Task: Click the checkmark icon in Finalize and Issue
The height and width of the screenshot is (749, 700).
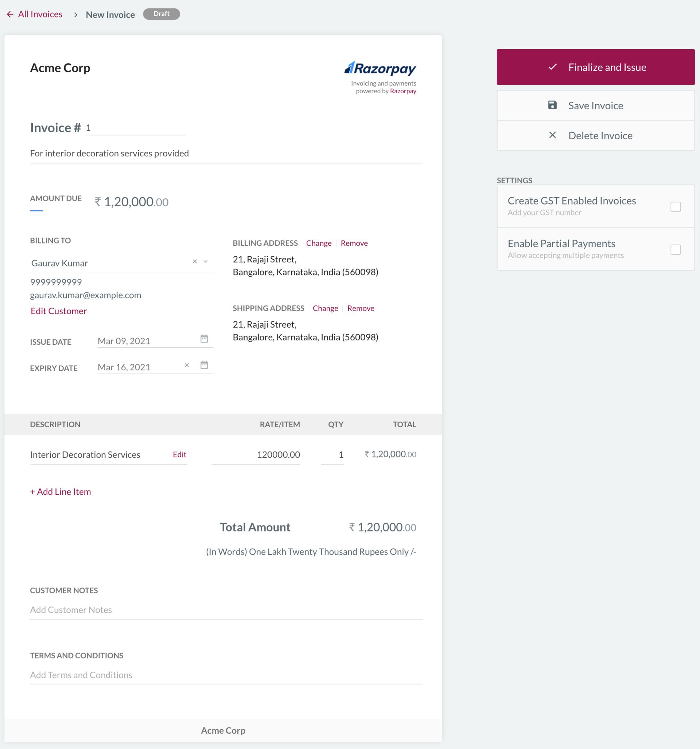Action: pos(552,67)
